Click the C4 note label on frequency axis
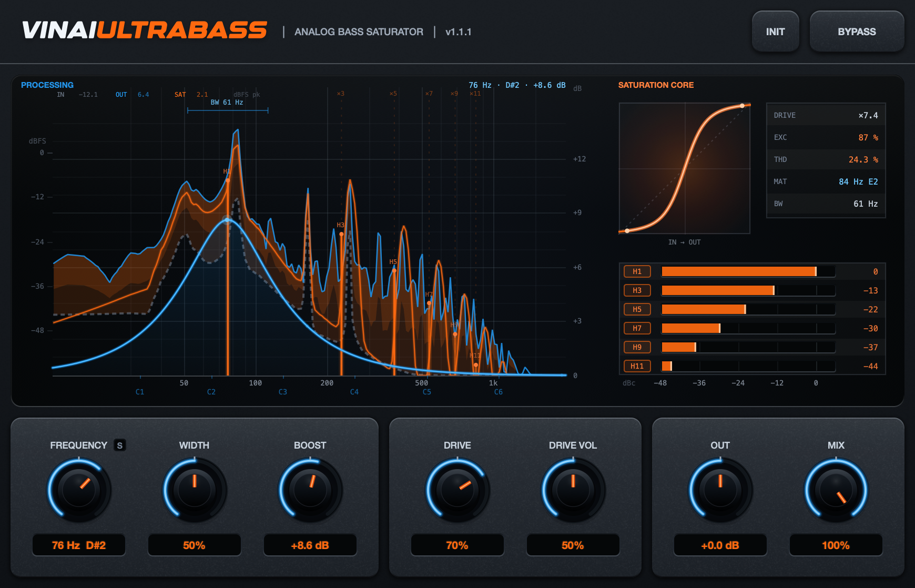 coord(354,392)
